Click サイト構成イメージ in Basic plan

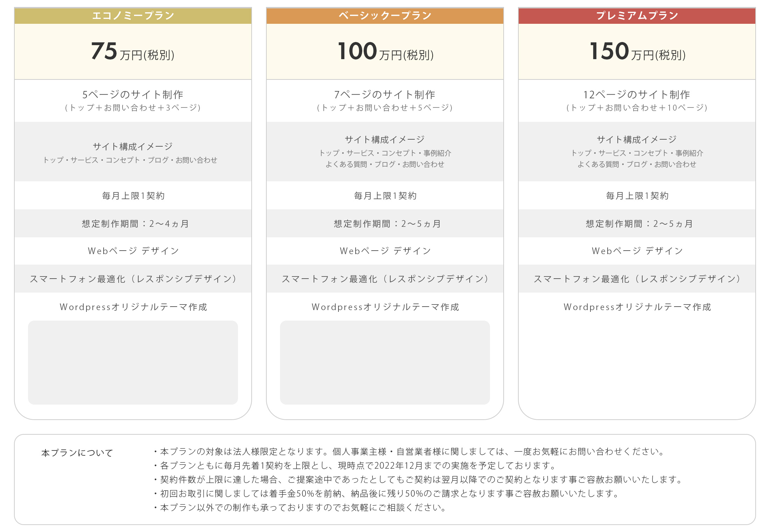[385, 139]
